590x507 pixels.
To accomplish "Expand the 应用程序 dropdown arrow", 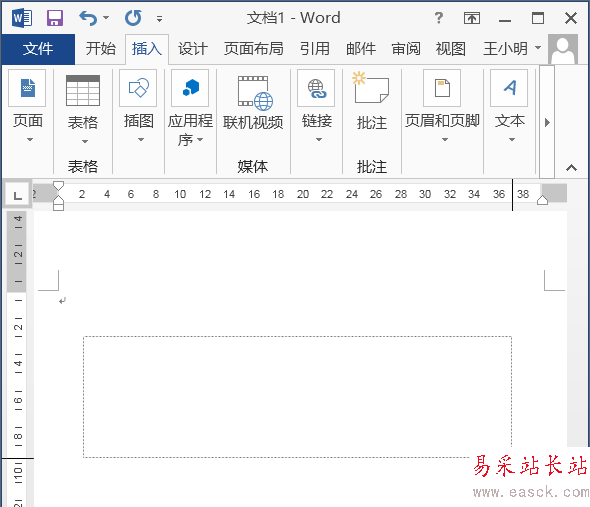I will click(x=200, y=140).
